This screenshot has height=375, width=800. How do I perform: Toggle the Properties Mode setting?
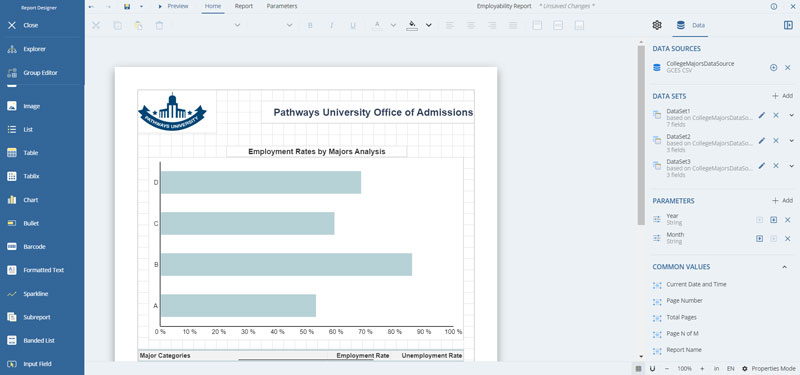point(769,368)
